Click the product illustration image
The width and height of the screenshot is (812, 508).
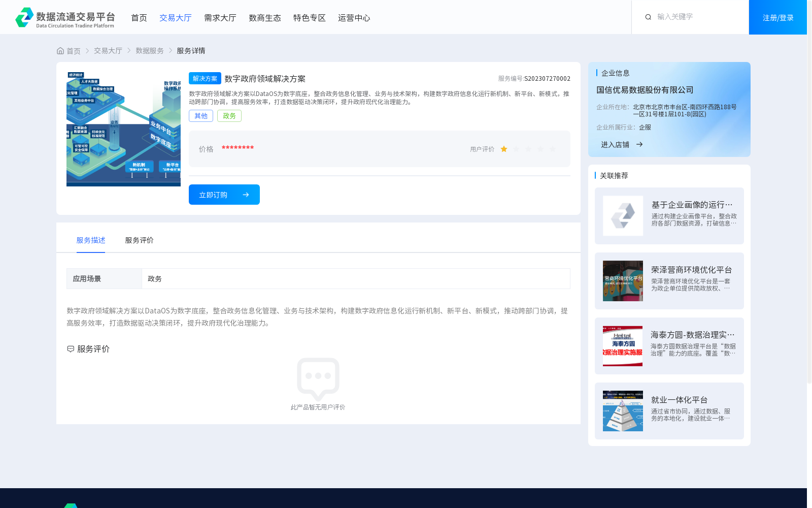(123, 129)
